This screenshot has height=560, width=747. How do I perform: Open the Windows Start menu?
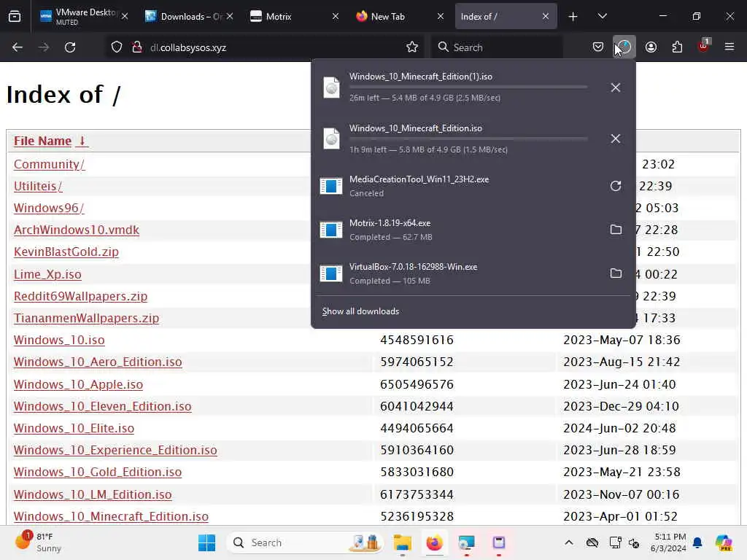206,542
